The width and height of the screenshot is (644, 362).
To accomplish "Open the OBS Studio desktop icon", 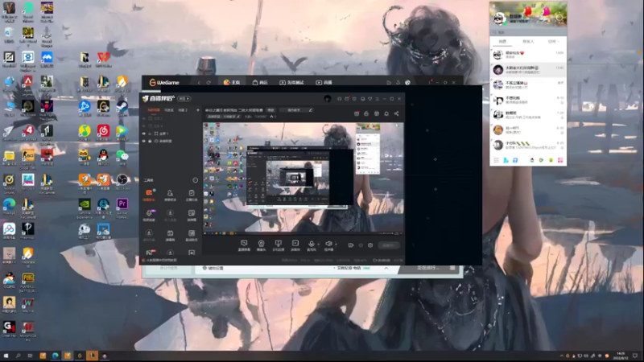I will click(x=122, y=183).
